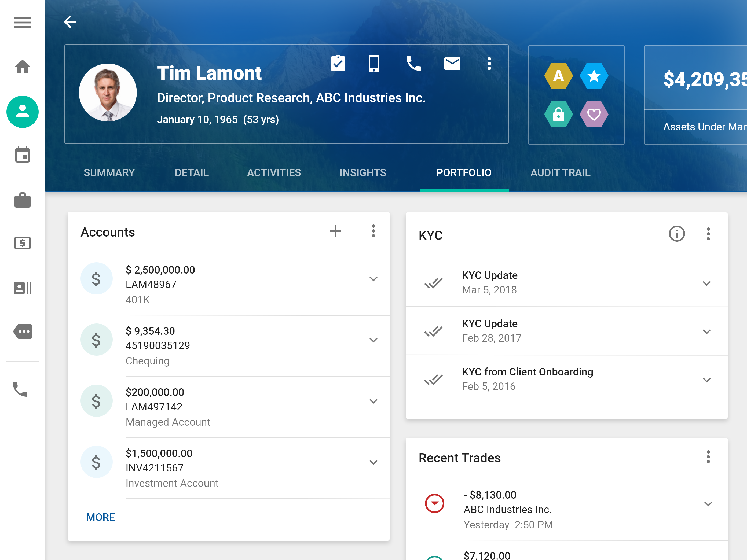Open the hamburger navigation menu
Image resolution: width=747 pixels, height=560 pixels.
tap(22, 22)
